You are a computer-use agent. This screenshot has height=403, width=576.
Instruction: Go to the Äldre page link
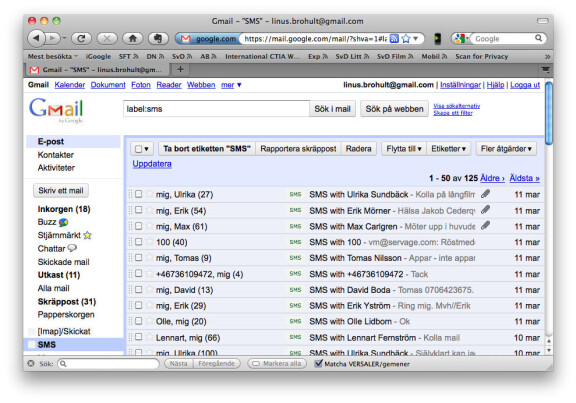492,178
